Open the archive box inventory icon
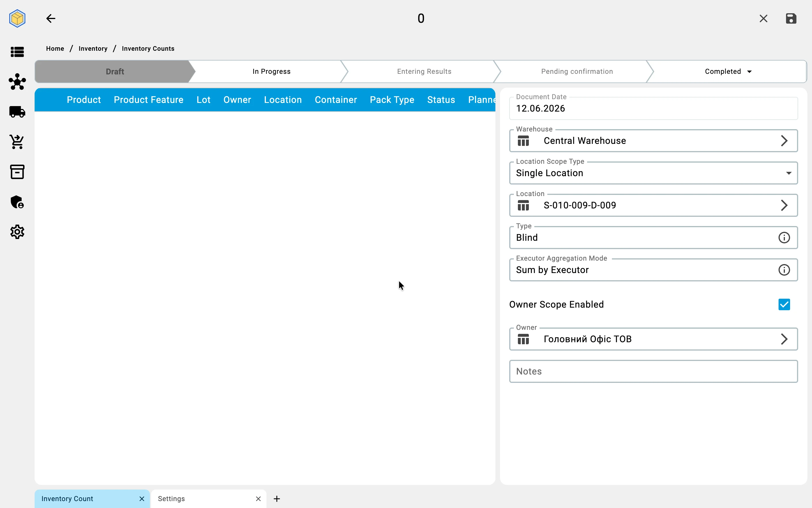 [x=17, y=172]
